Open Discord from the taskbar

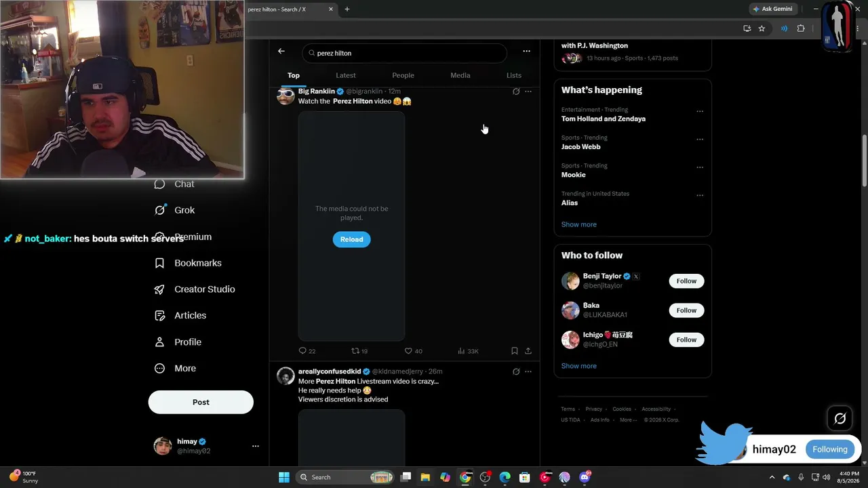tap(585, 477)
